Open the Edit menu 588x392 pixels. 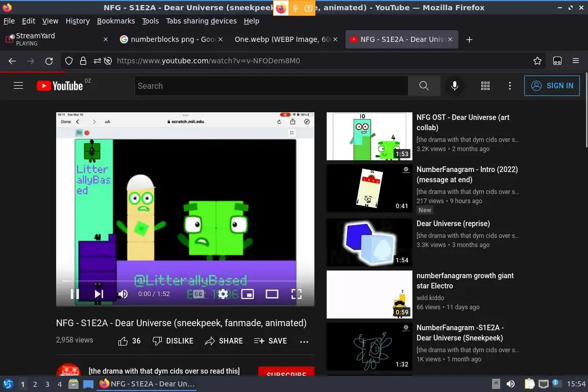click(x=29, y=21)
